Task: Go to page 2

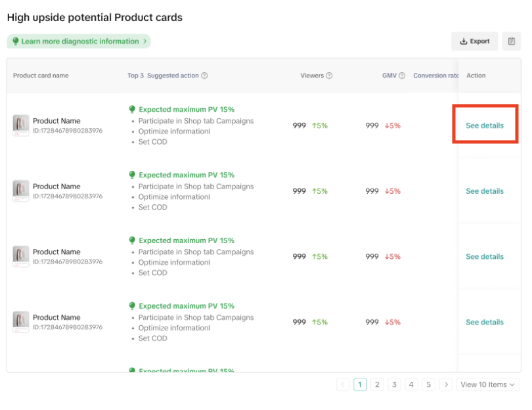Action: pos(377,384)
